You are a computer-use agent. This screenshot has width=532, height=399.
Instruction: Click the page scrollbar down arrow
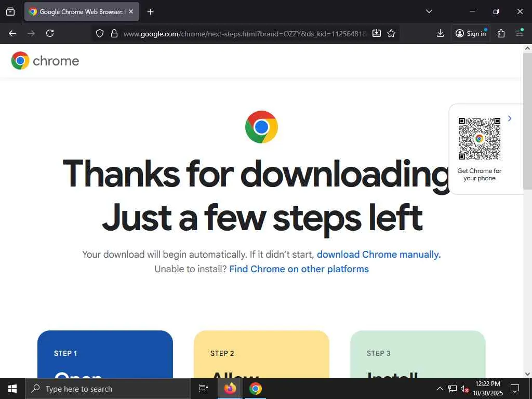tap(528, 374)
